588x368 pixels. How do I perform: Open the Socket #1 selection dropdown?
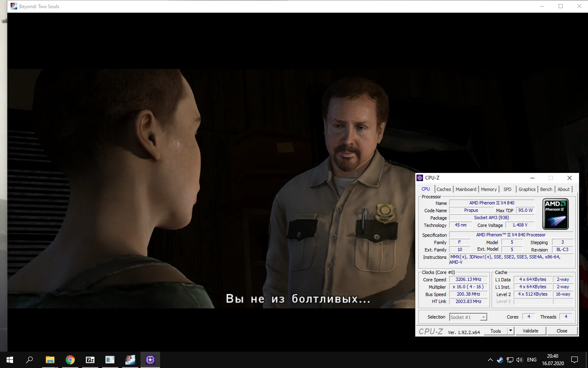483,317
